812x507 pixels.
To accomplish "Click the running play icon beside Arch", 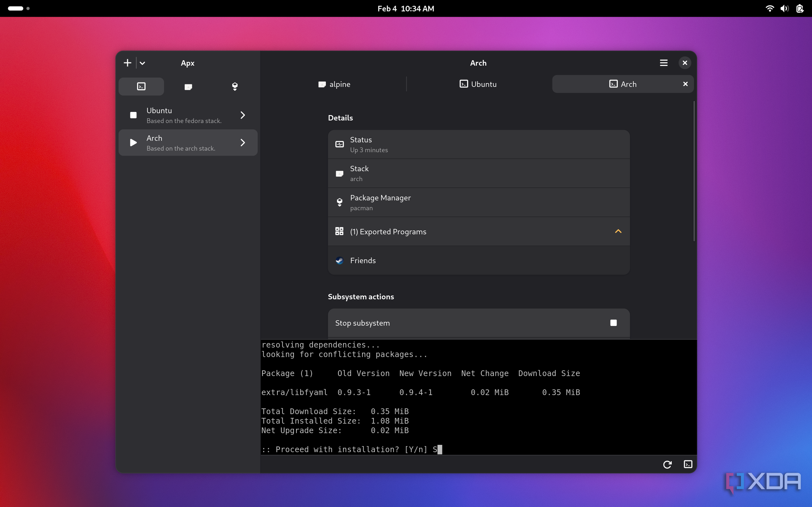I will [x=133, y=143].
